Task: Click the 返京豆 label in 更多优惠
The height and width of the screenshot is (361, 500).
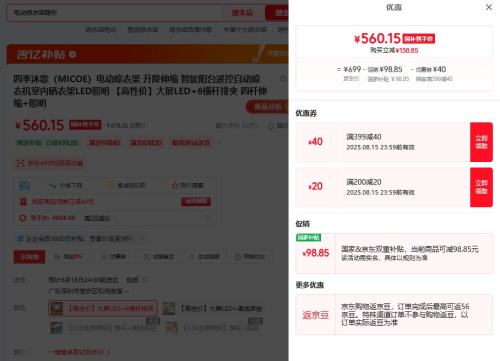Action: 315,315
